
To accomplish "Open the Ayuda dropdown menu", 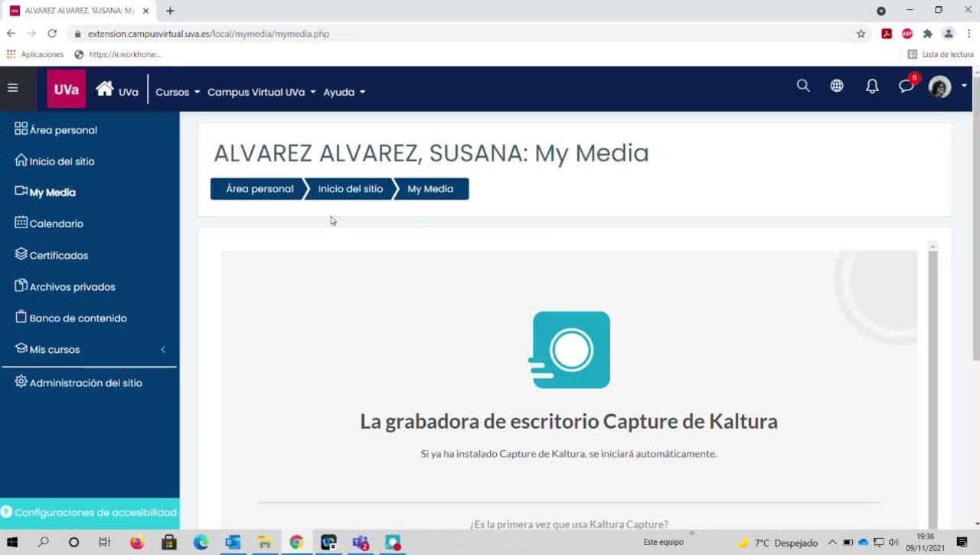I will point(345,92).
